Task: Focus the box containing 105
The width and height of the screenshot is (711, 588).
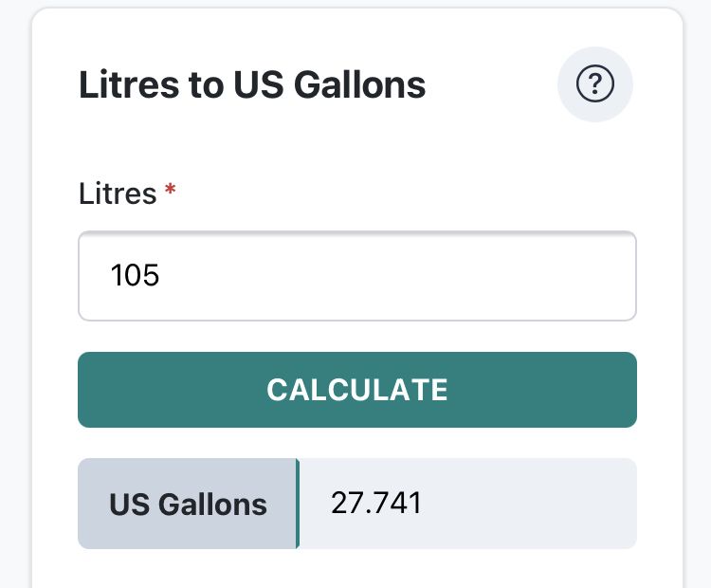Action: tap(356, 276)
